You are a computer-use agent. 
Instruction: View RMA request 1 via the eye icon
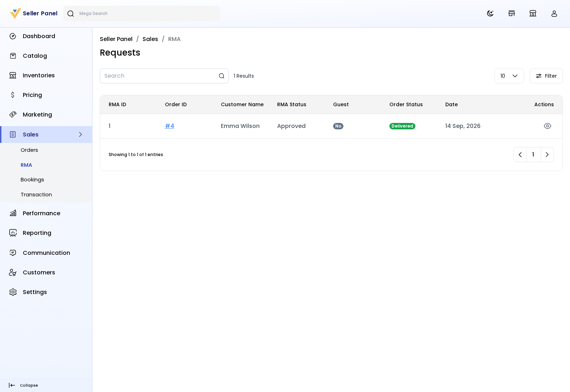pos(548,126)
